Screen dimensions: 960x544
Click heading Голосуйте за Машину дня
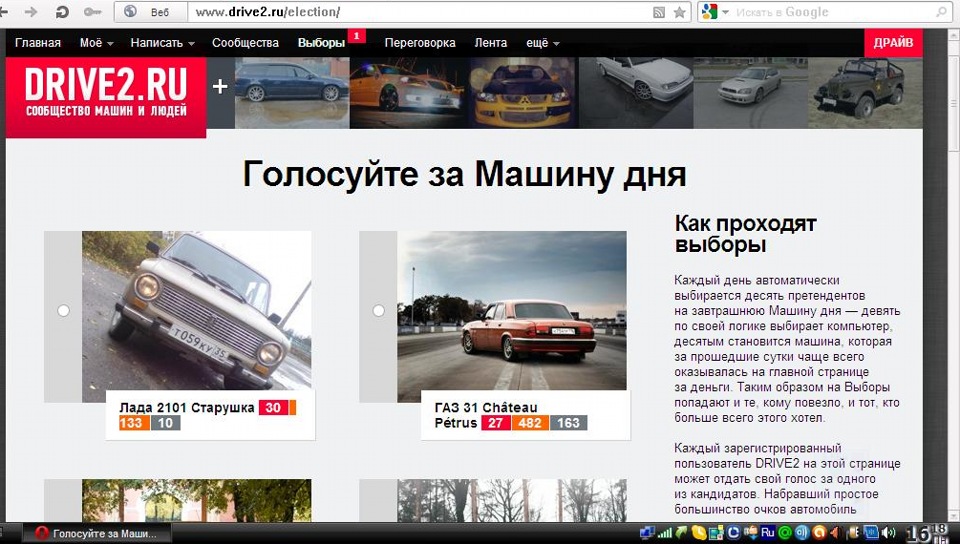point(464,174)
